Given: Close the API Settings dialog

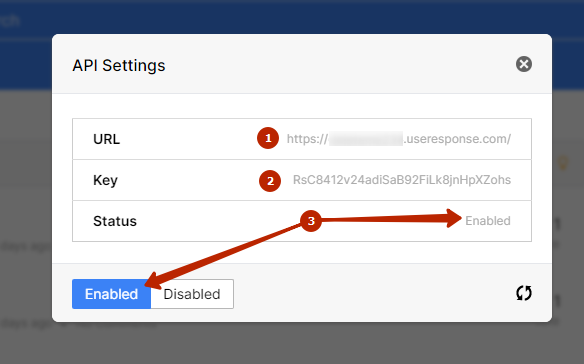Looking at the screenshot, I should [524, 64].
